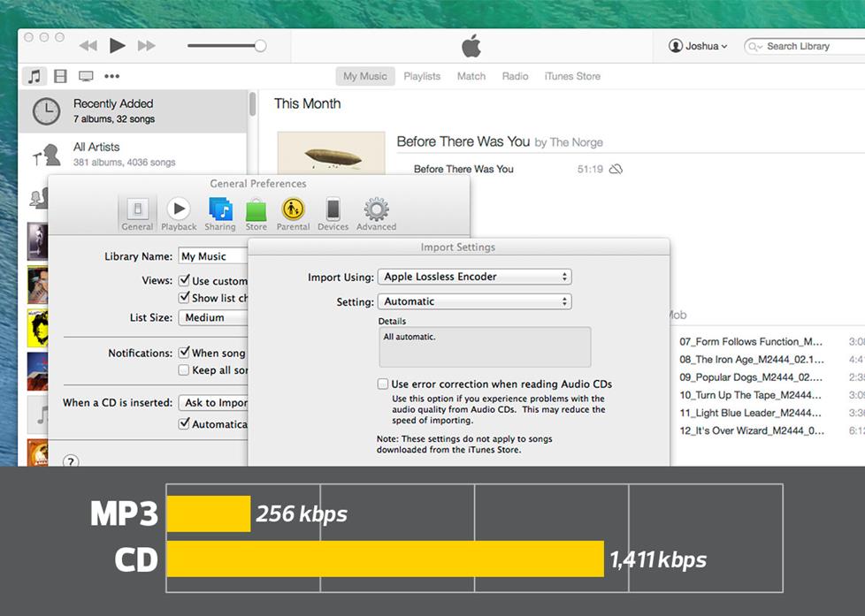Open the Playback preferences pane icon
Viewport: 865px width, 616px height.
179,213
